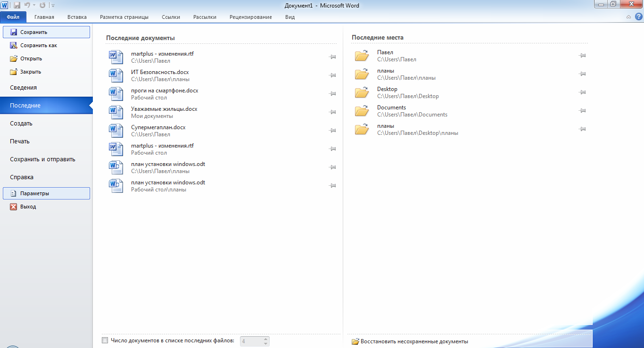The width and height of the screenshot is (644, 348).
Task: Increase recent files count with up arrow
Action: click(266, 339)
